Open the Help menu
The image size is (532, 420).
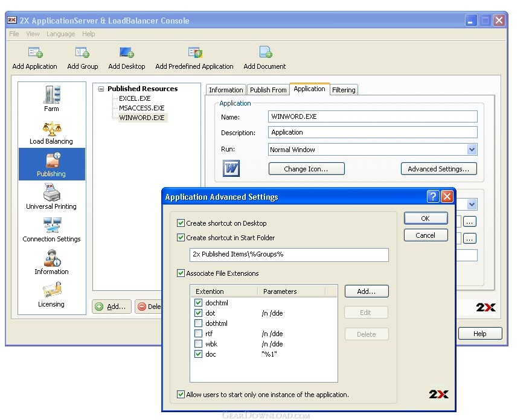pos(89,34)
